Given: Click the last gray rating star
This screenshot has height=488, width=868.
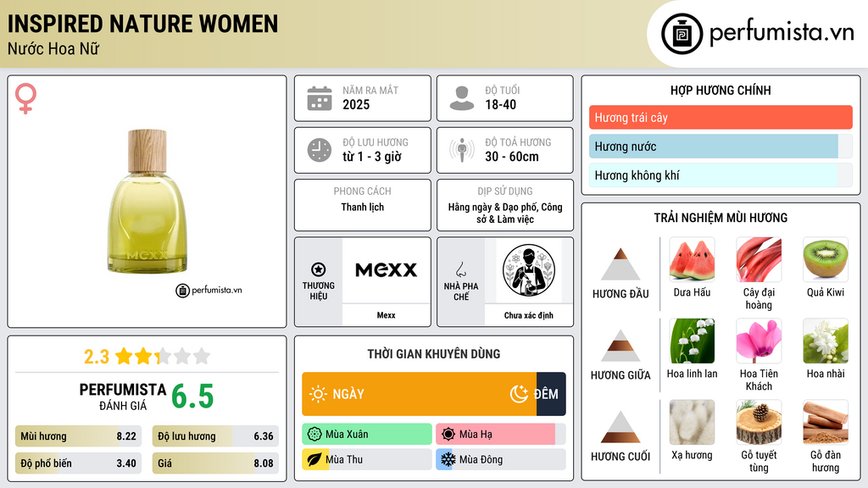Looking at the screenshot, I should pyautogui.click(x=202, y=356).
